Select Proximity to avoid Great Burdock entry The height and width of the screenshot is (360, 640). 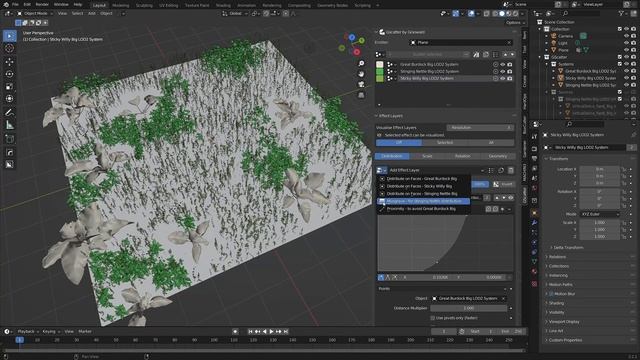(x=423, y=209)
